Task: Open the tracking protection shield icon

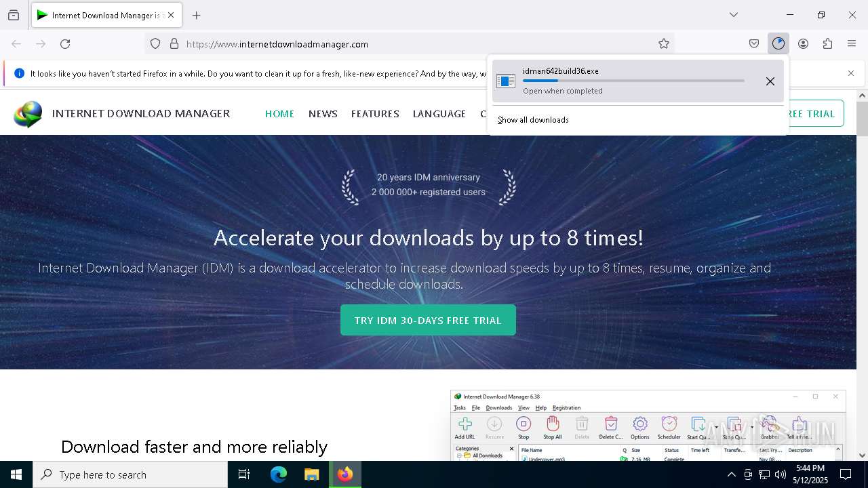Action: 155,43
